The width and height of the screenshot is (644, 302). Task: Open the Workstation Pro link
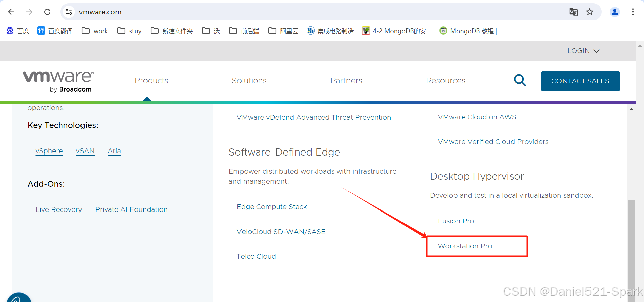pyautogui.click(x=465, y=246)
